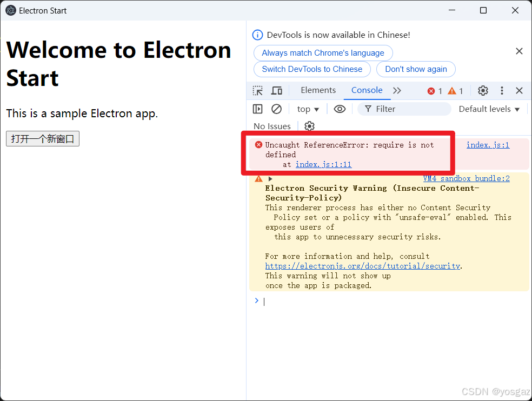The image size is (532, 401).
Task: Toggle the device emulation toolbar
Action: click(276, 90)
